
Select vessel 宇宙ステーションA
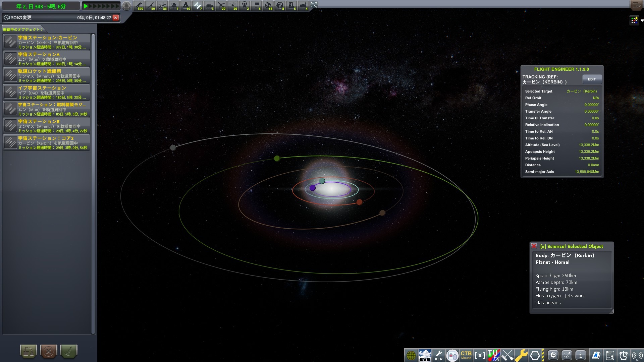tap(46, 59)
